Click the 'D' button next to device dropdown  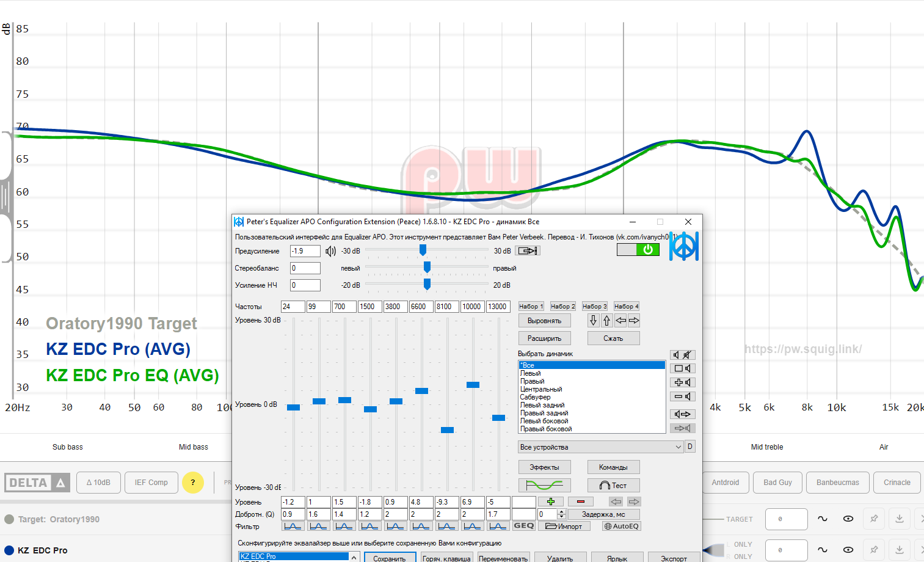[690, 447]
